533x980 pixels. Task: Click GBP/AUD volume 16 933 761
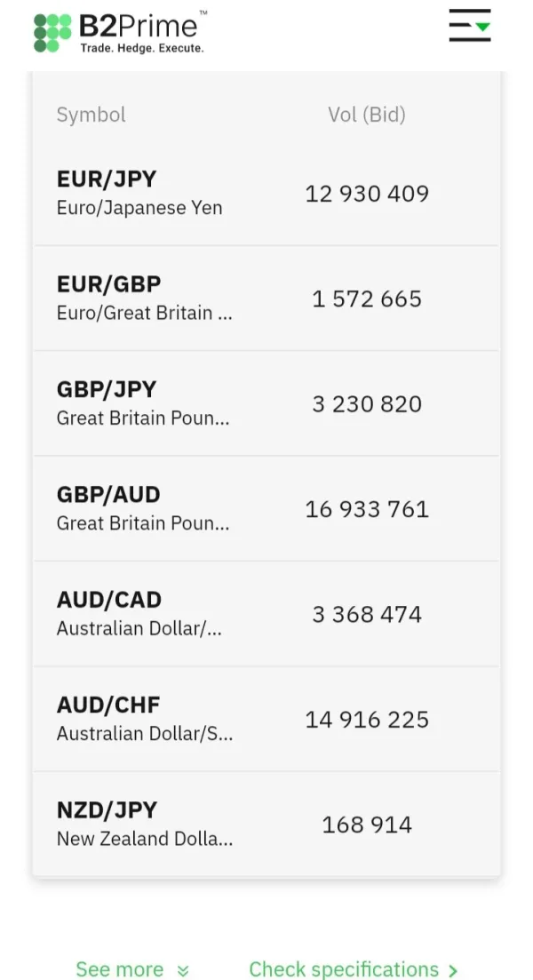click(x=367, y=509)
